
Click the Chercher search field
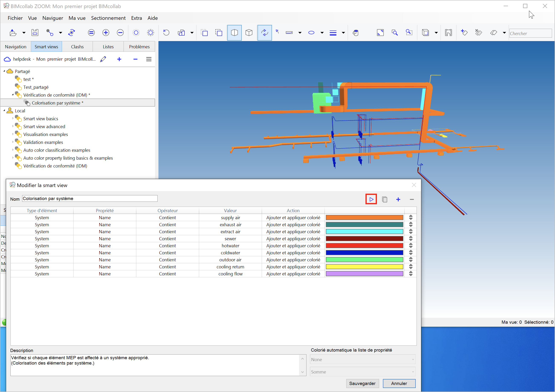(530, 33)
